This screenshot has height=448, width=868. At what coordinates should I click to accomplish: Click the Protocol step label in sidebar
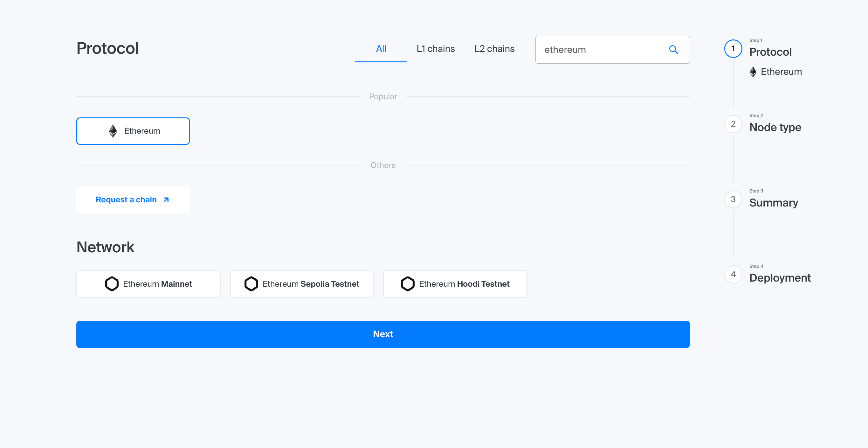tap(770, 52)
